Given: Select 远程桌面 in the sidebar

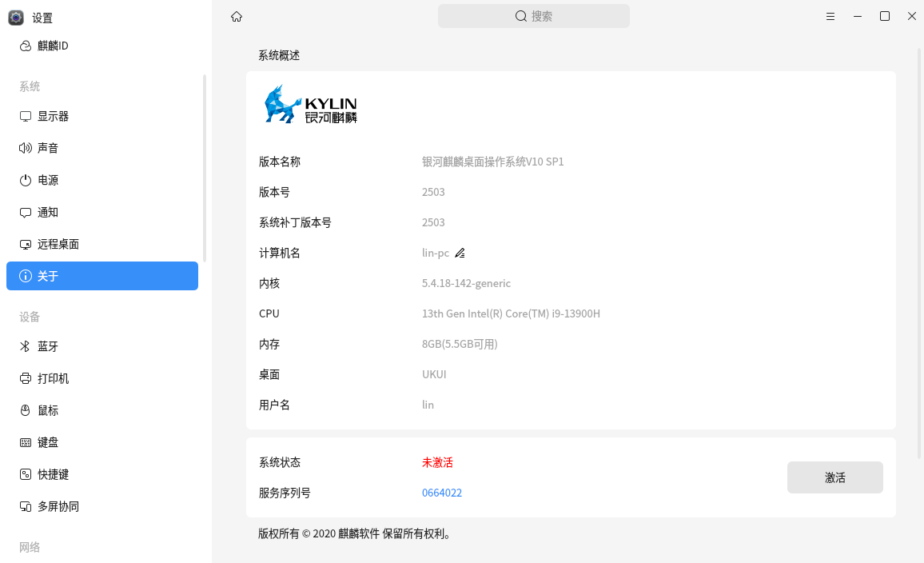Looking at the screenshot, I should [x=102, y=245].
